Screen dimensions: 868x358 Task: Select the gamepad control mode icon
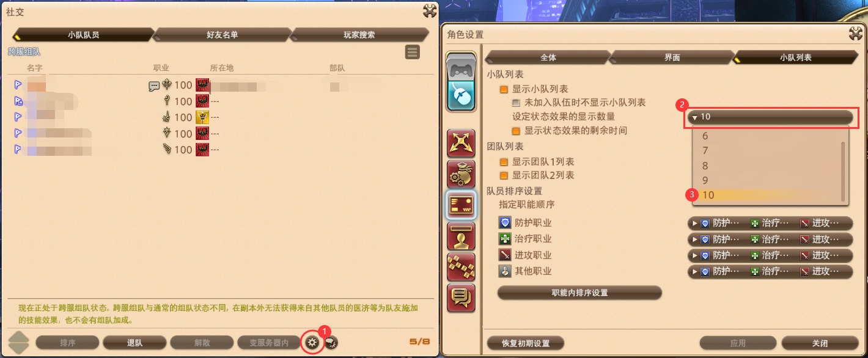tap(462, 68)
